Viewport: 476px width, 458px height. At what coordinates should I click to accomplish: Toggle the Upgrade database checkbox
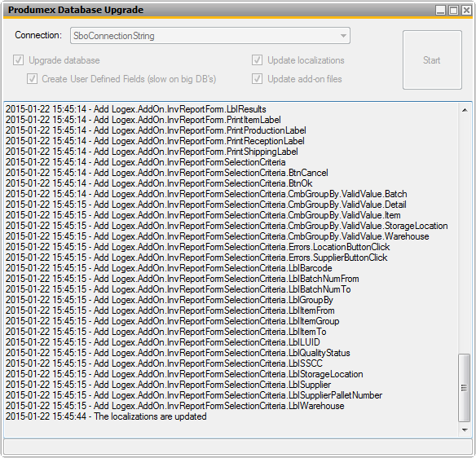tap(18, 60)
